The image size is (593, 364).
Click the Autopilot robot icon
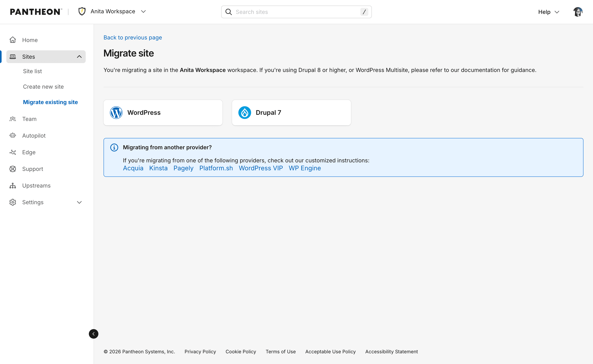point(13,136)
